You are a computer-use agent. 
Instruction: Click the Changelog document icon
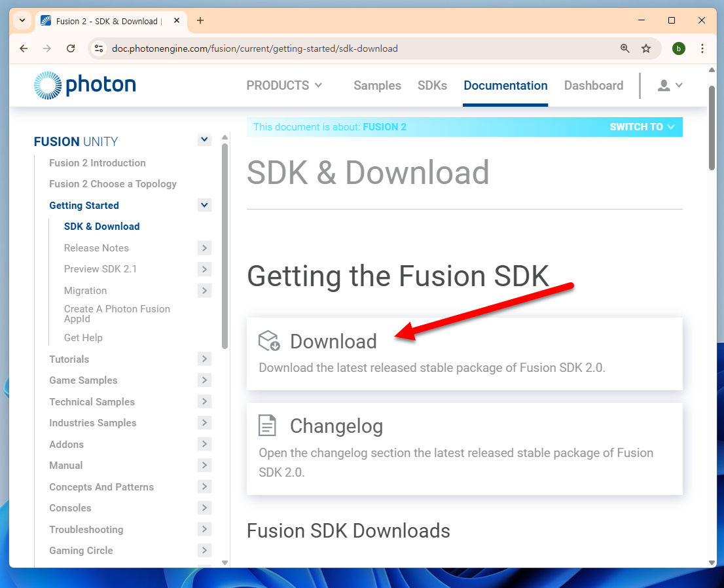(267, 426)
